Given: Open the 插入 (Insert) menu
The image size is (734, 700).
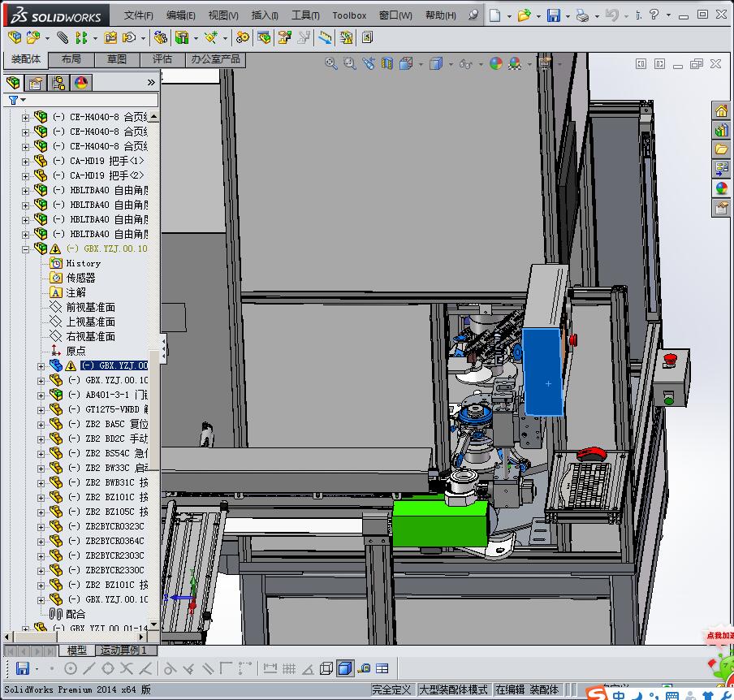Looking at the screenshot, I should pyautogui.click(x=265, y=15).
